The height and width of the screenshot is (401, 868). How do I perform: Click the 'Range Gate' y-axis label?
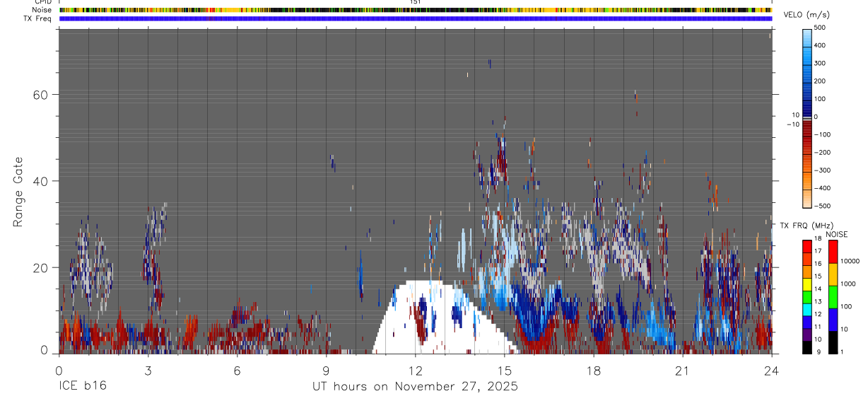(19, 192)
